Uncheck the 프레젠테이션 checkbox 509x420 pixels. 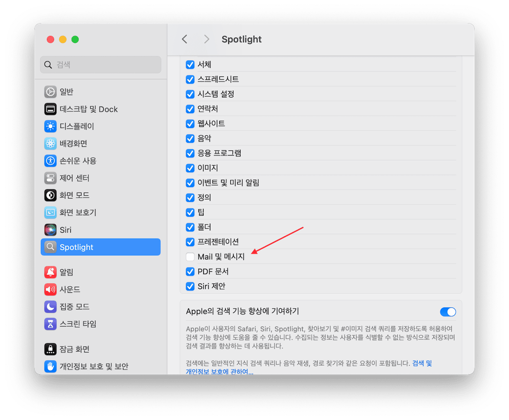[190, 242]
